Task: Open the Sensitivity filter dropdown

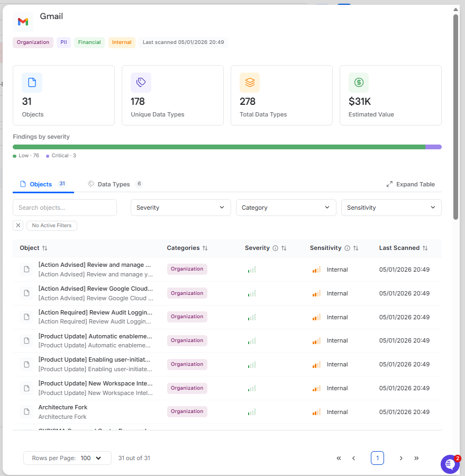Action: pos(391,208)
